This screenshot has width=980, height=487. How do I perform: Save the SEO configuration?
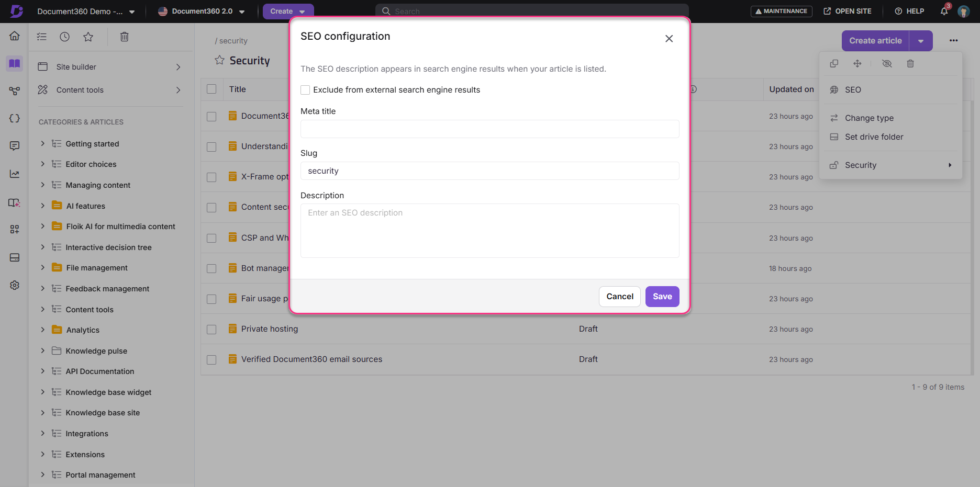(662, 296)
